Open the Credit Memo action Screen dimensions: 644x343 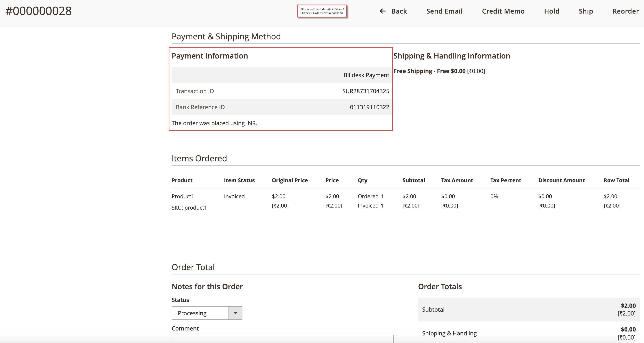tap(503, 11)
